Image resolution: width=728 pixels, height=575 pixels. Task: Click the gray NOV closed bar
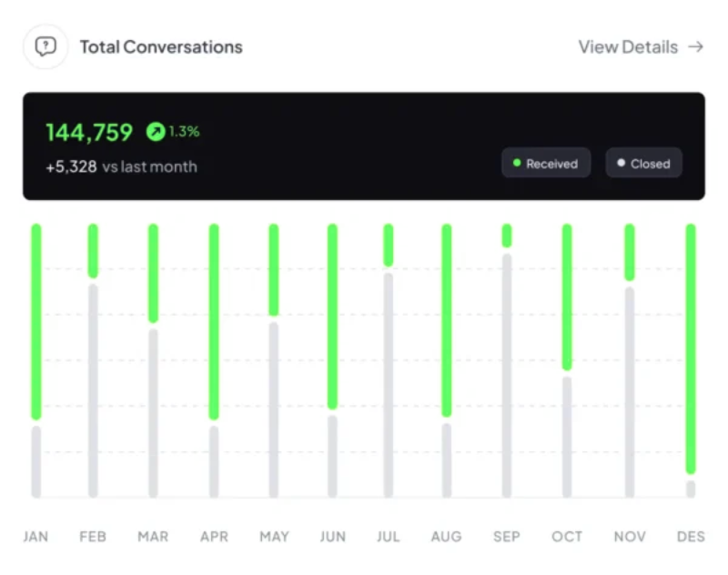pyautogui.click(x=630, y=391)
